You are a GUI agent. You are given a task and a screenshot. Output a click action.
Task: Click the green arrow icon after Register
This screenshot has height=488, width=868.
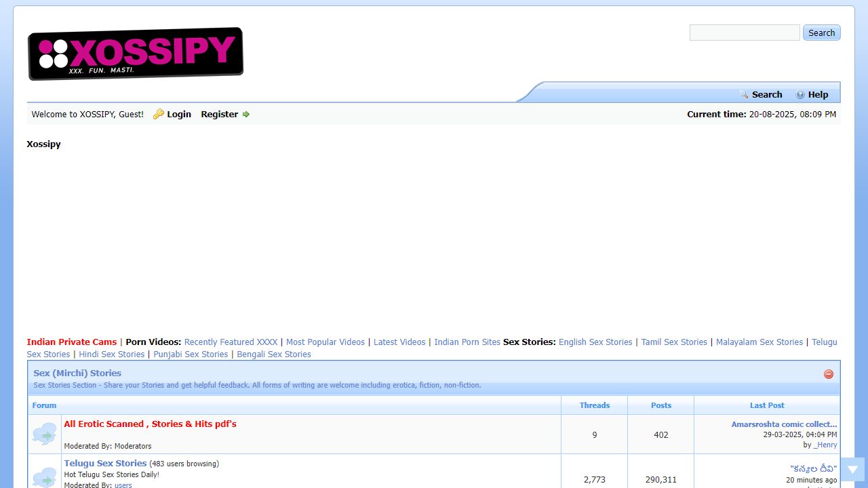coord(246,115)
